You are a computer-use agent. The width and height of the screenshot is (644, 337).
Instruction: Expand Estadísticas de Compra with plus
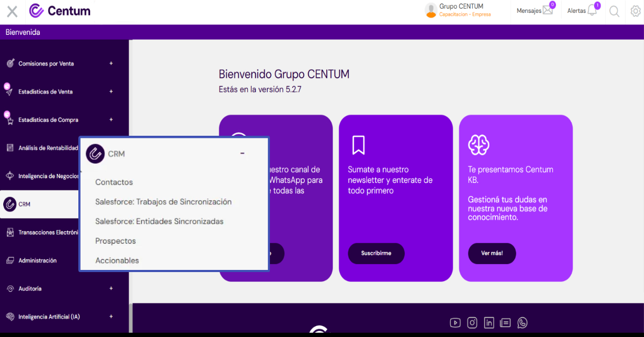coord(111,120)
